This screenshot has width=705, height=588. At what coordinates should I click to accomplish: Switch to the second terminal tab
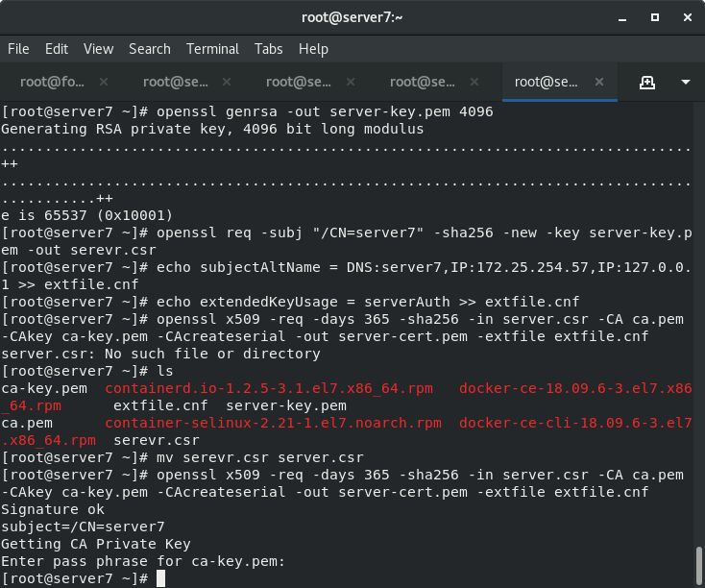tap(176, 82)
